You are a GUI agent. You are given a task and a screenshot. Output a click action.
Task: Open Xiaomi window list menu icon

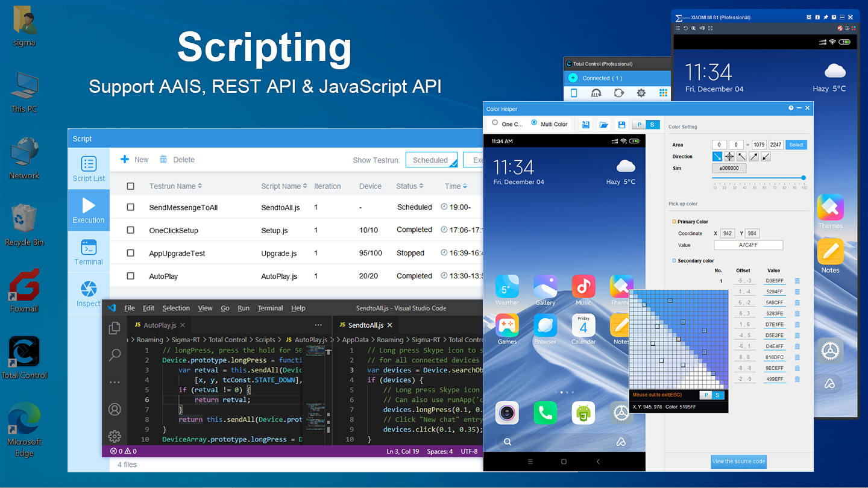click(x=678, y=28)
